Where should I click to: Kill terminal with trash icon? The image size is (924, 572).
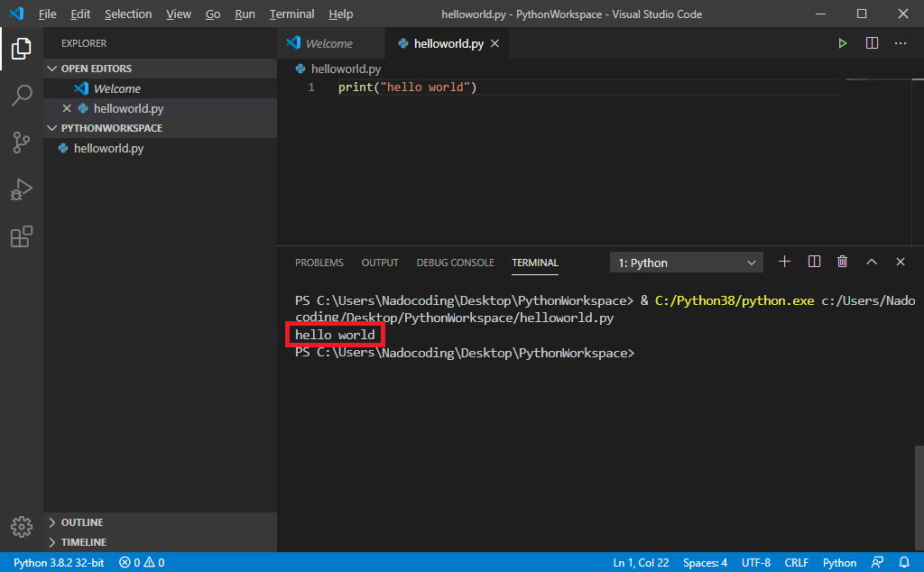coord(842,262)
